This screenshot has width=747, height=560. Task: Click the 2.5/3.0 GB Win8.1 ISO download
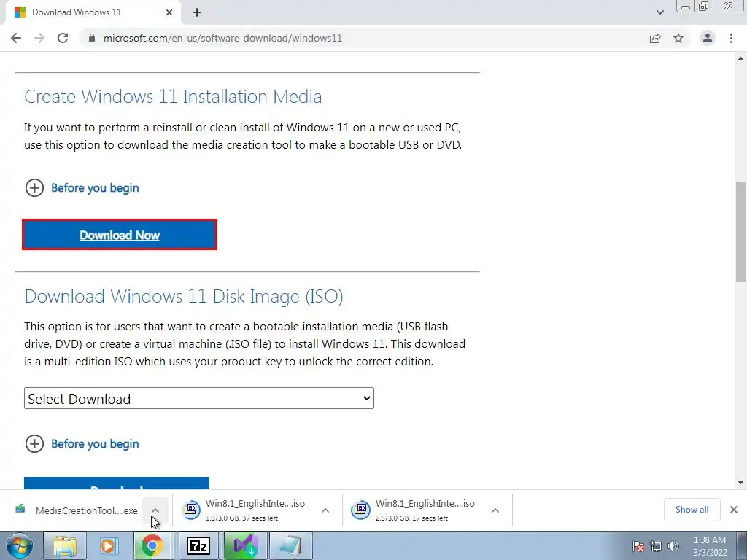414,510
